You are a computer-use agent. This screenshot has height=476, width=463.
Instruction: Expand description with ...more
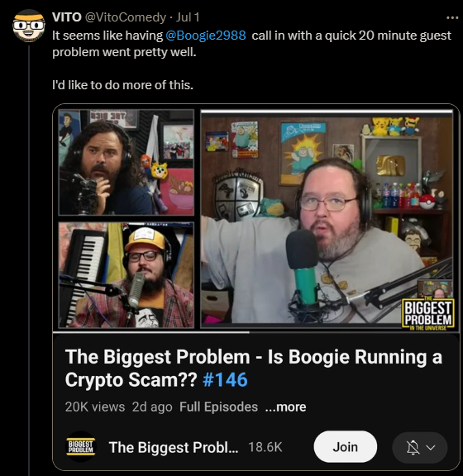click(285, 407)
